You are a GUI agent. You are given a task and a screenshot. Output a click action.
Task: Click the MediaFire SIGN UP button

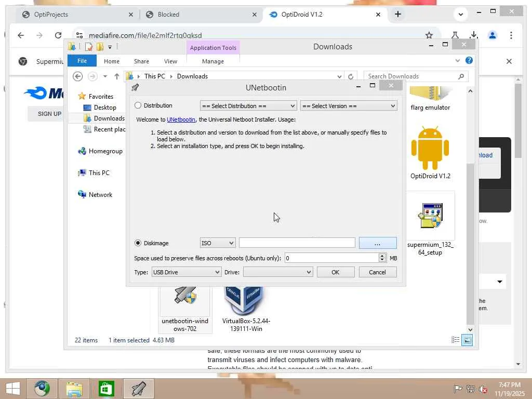coord(49,114)
